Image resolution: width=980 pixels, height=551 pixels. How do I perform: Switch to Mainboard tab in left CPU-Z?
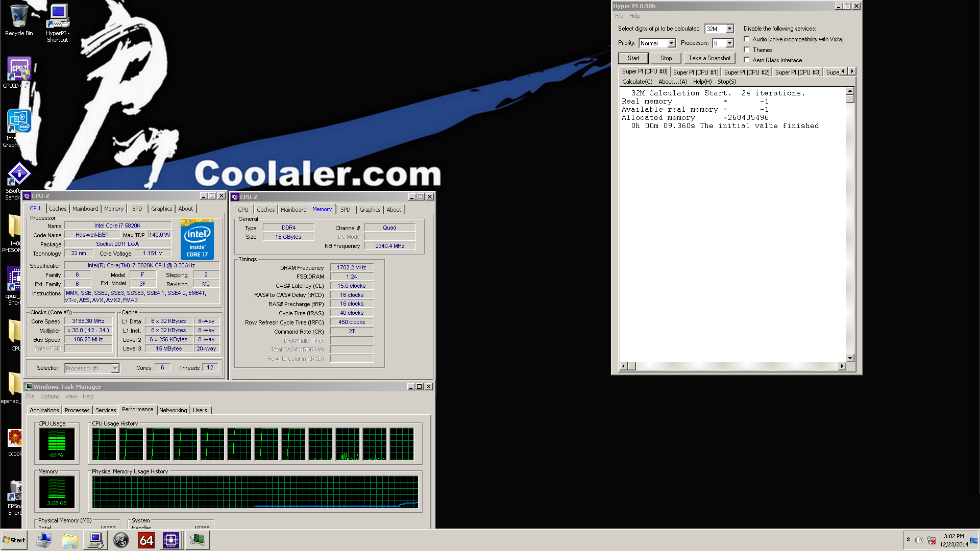click(x=85, y=209)
